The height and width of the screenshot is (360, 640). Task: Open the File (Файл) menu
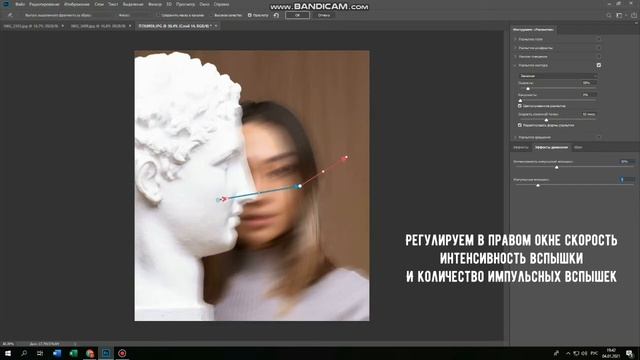(20, 4)
